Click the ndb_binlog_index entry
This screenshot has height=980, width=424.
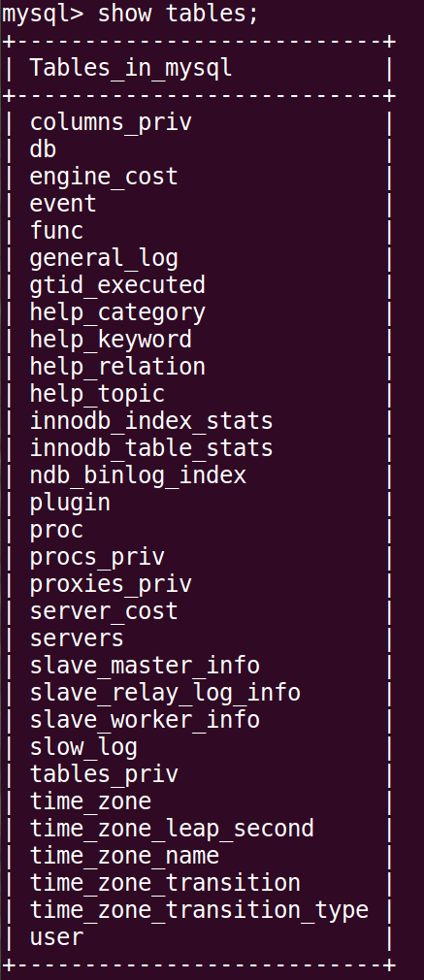tap(138, 475)
